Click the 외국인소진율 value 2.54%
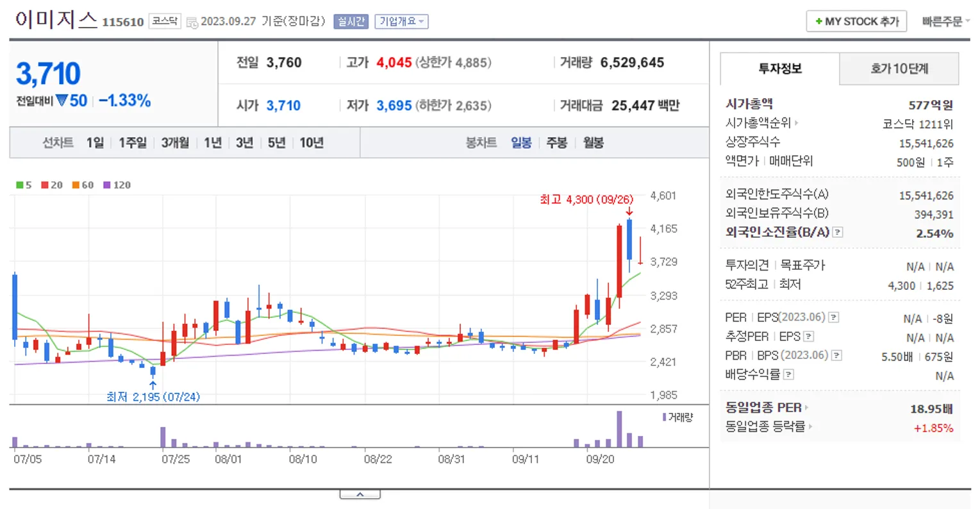 tap(934, 233)
